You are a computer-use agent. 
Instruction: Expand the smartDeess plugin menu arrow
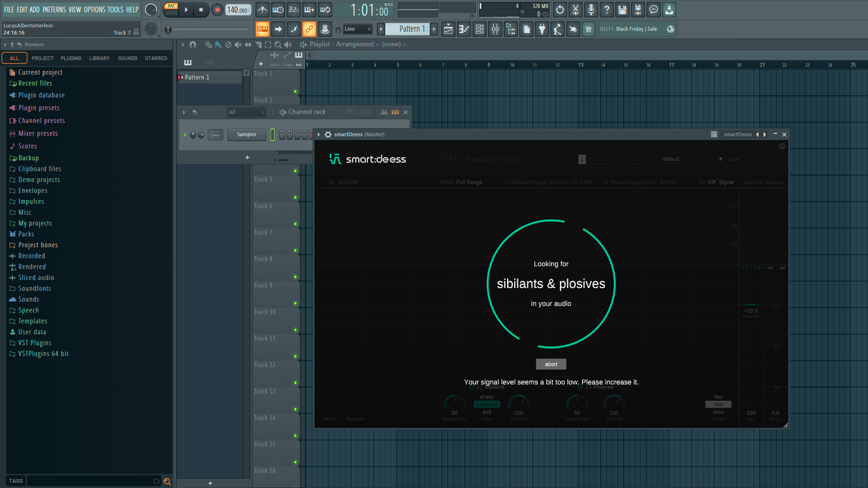(319, 135)
